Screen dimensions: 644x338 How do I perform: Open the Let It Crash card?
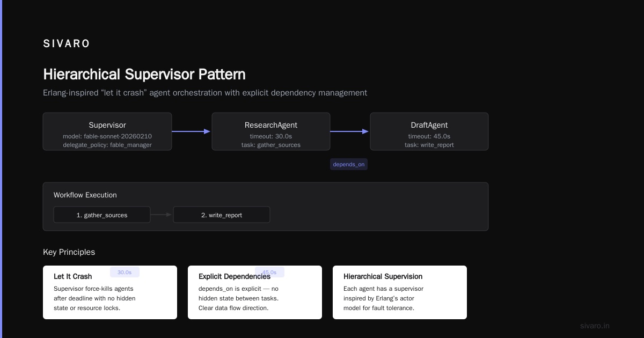coord(110,292)
